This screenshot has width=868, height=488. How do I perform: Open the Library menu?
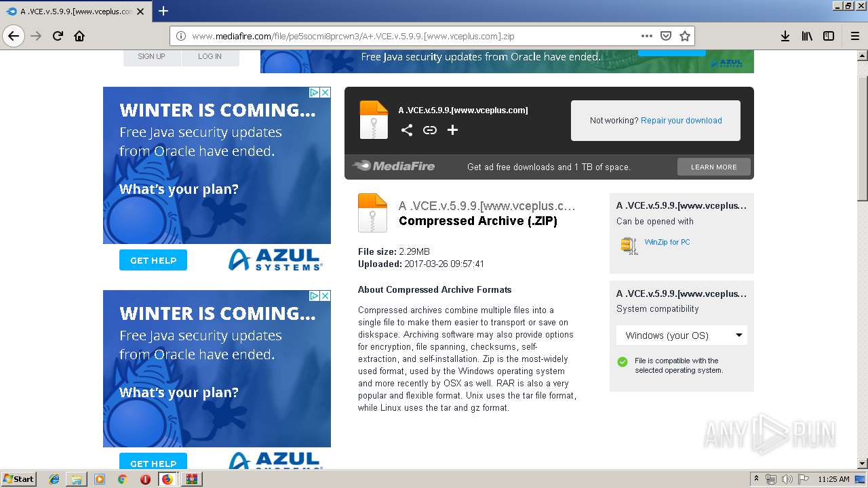[x=807, y=36]
